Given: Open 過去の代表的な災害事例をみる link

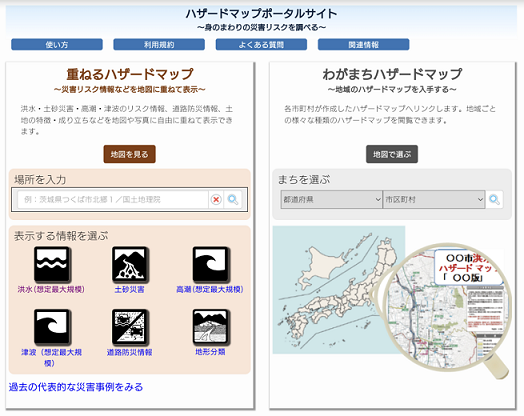Looking at the screenshot, I should coord(76,387).
